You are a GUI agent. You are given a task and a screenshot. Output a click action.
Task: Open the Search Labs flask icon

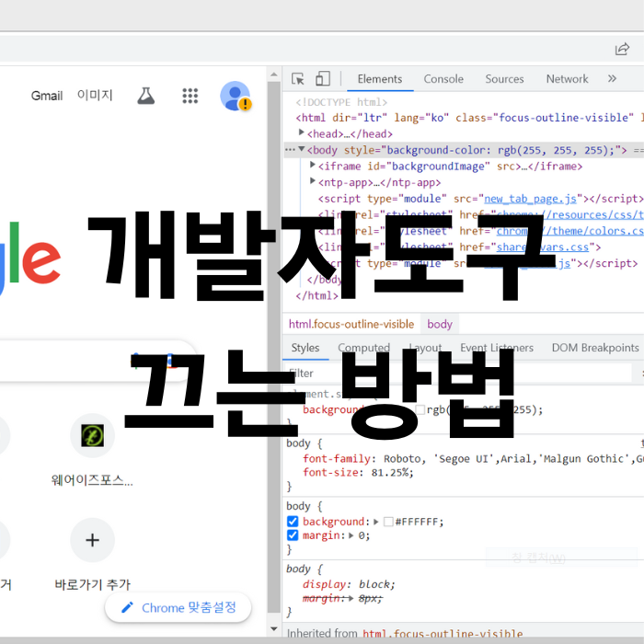(x=145, y=96)
